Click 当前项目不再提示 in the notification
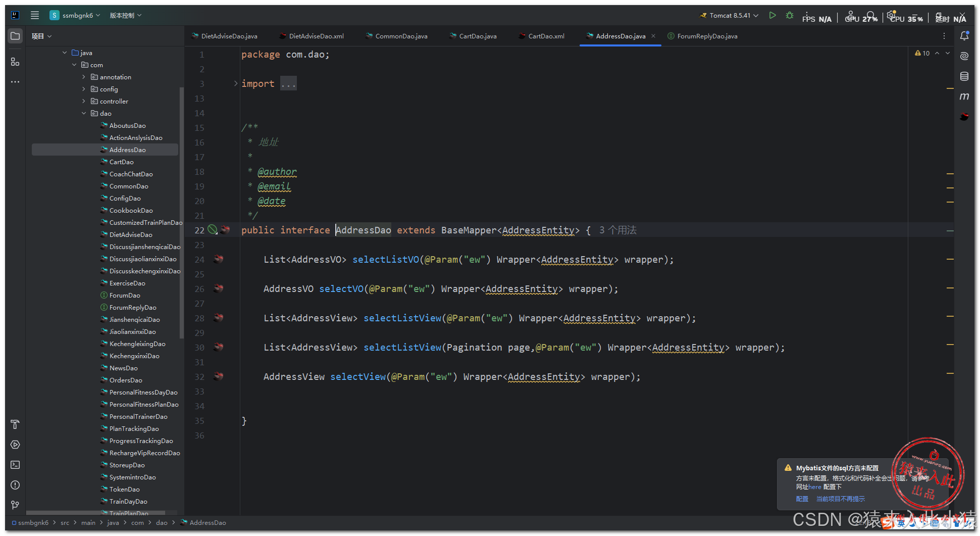This screenshot has height=536, width=980. 840,499
